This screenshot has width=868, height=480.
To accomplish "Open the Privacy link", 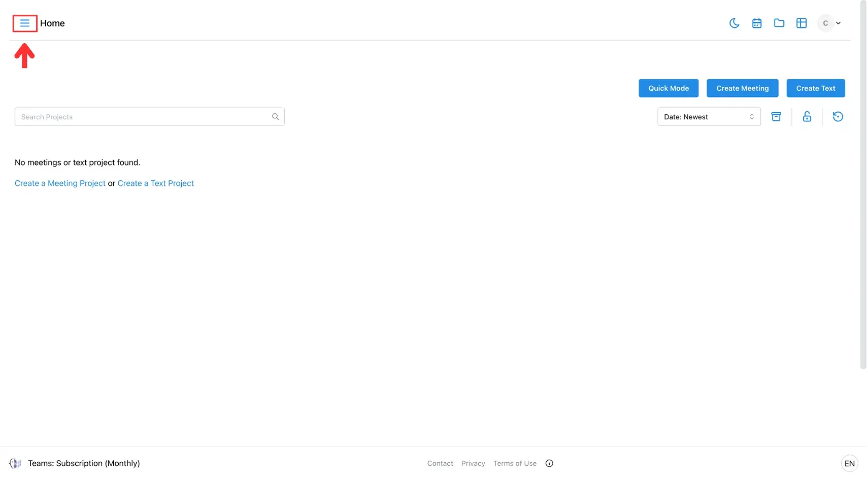I will (473, 463).
